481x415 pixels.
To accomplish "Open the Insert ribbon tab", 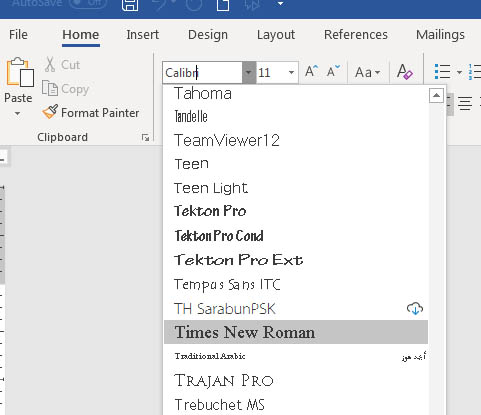I will pos(142,35).
